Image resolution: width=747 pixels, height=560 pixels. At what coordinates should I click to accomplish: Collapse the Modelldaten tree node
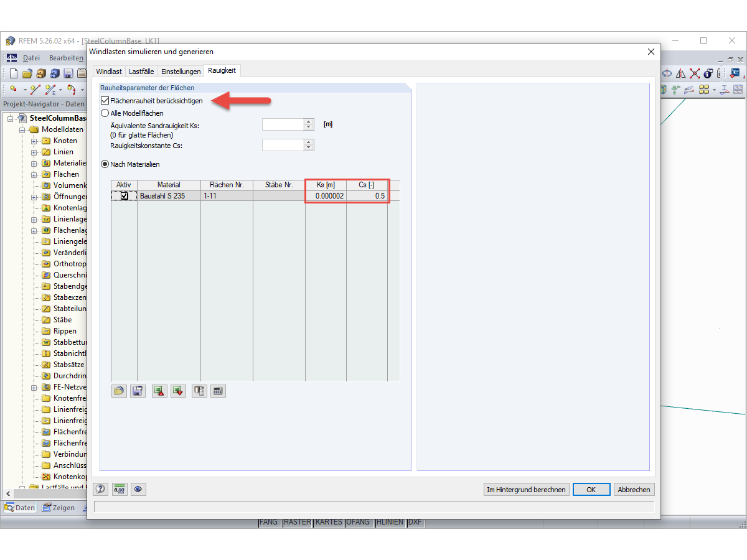click(x=22, y=129)
